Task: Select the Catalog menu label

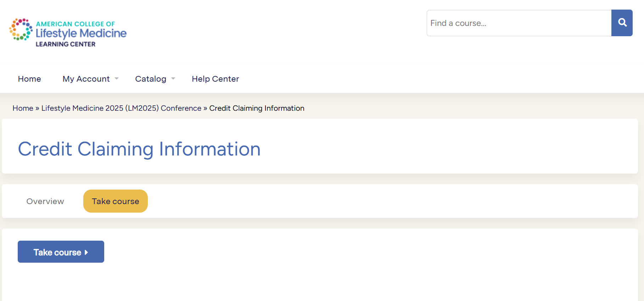Action: [x=151, y=79]
